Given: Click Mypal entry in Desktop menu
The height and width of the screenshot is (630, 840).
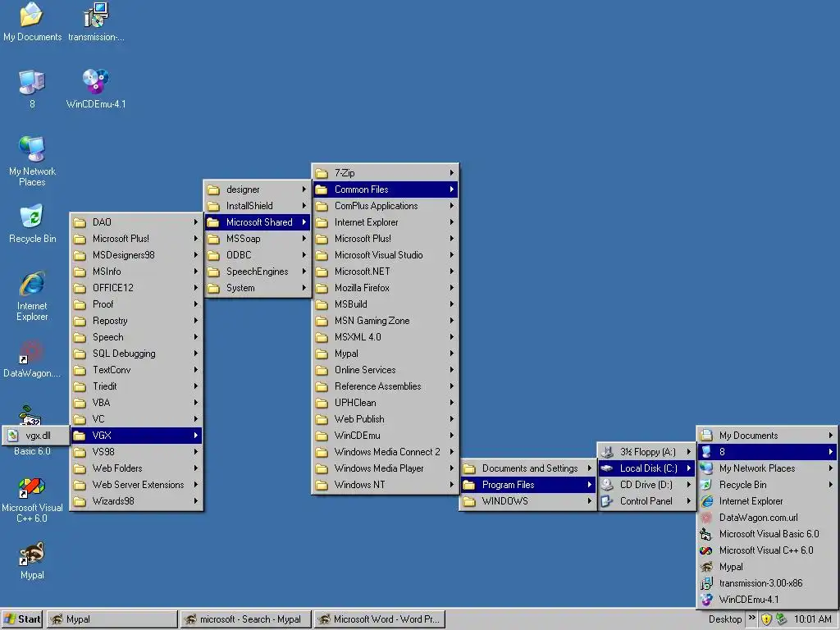Looking at the screenshot, I should (767, 567).
